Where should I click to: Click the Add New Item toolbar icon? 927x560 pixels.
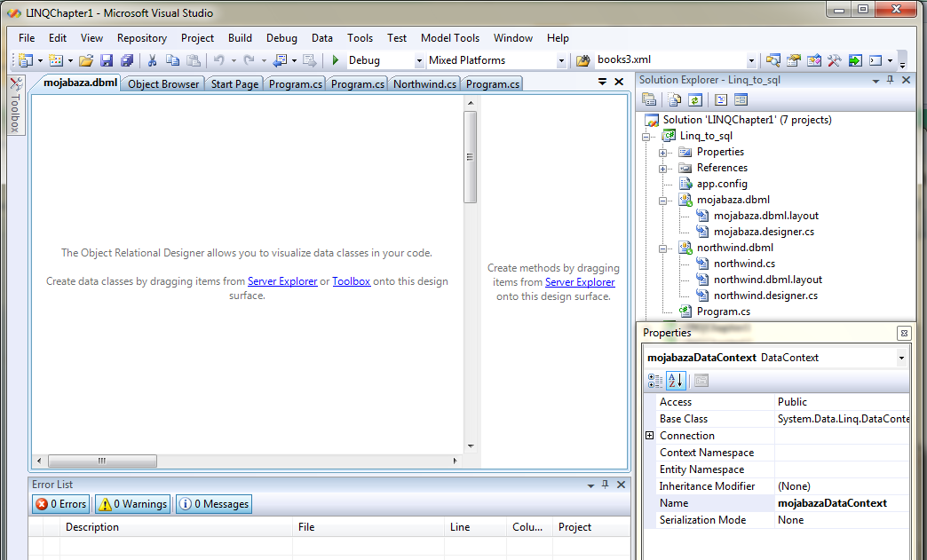pos(56,60)
